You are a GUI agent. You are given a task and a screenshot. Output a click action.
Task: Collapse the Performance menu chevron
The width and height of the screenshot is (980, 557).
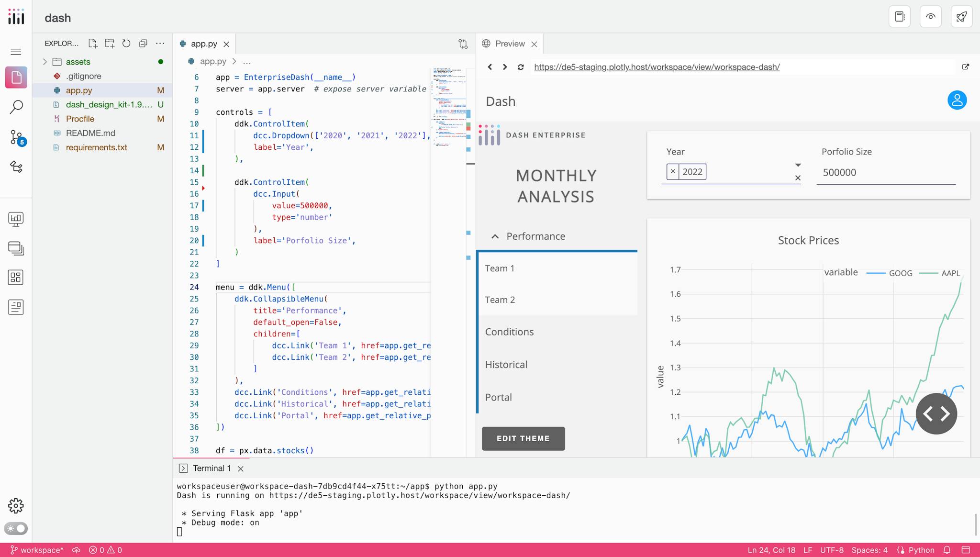tap(494, 236)
